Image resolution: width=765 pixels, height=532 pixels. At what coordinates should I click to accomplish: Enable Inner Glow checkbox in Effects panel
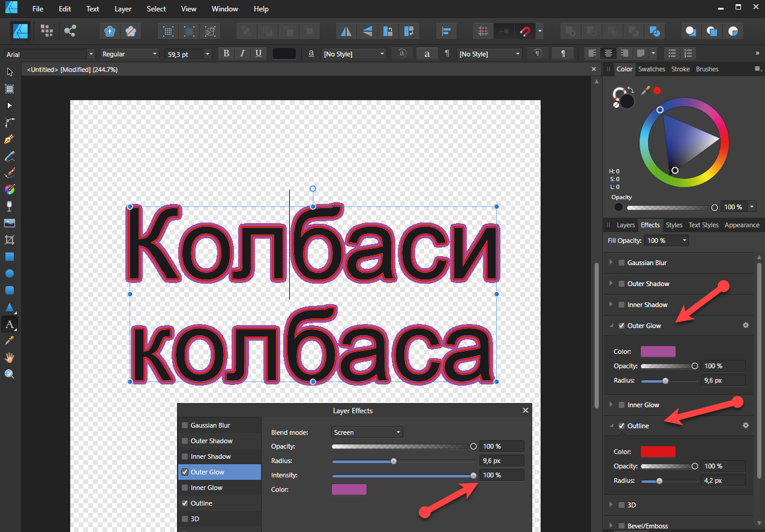622,405
